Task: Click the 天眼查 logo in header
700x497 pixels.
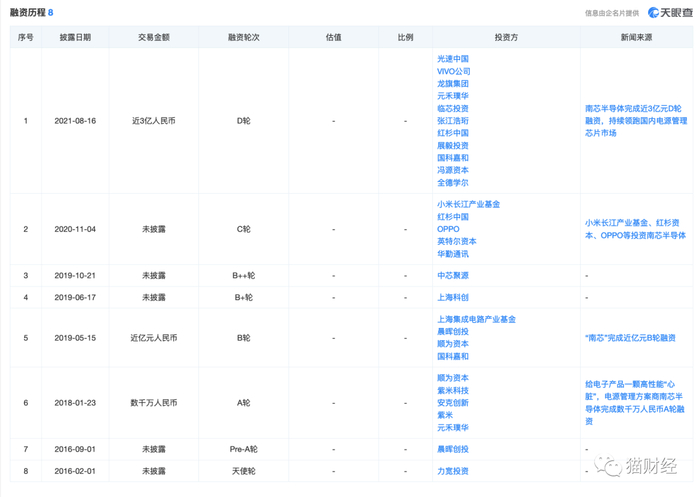Action: tap(670, 13)
